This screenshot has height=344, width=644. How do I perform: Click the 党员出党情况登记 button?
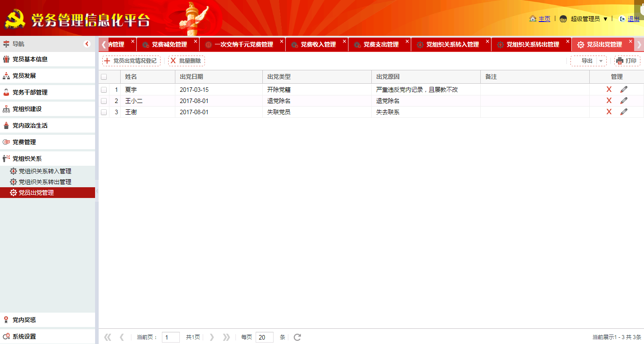131,60
